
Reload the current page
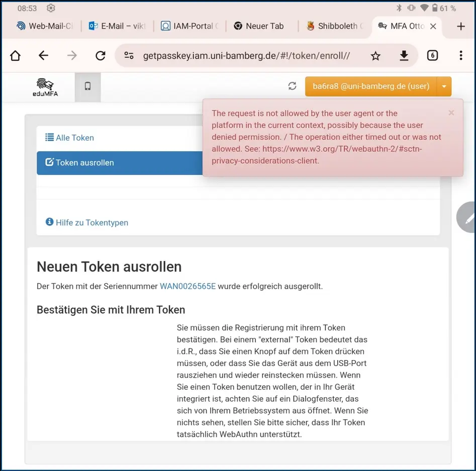pos(101,56)
